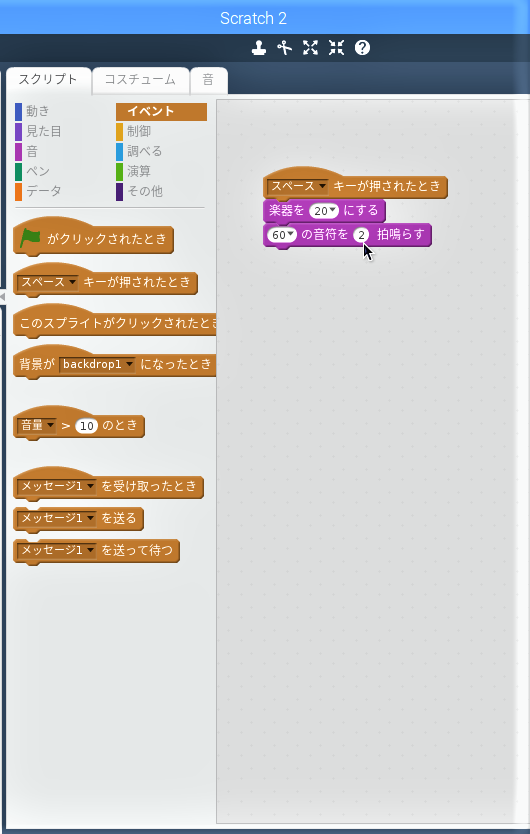
Task: Click the 拍鳴らす text on the note block
Action: 400,235
